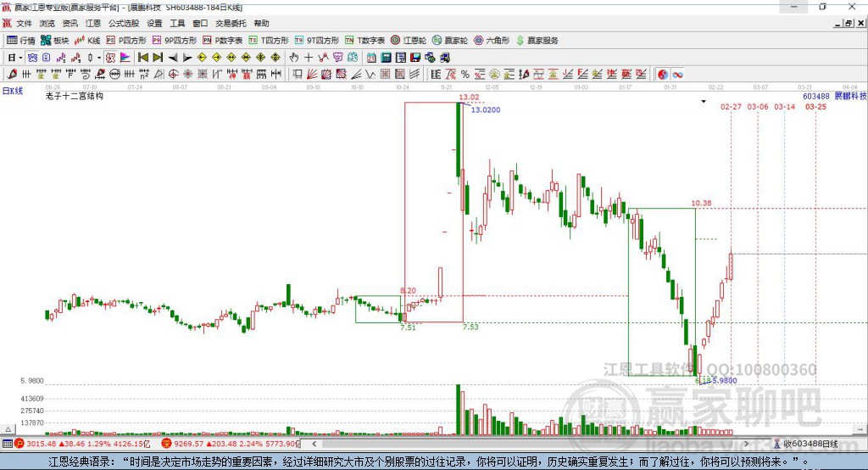
Task: Jump to the last bar icon
Action: (x=158, y=58)
